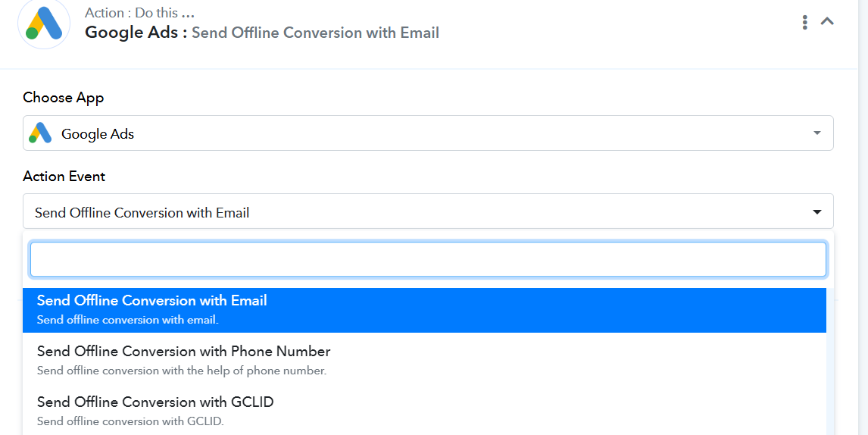Choose Send Offline Conversion with Phone Number
Image resolution: width=868 pixels, height=435 pixels.
[x=424, y=360]
